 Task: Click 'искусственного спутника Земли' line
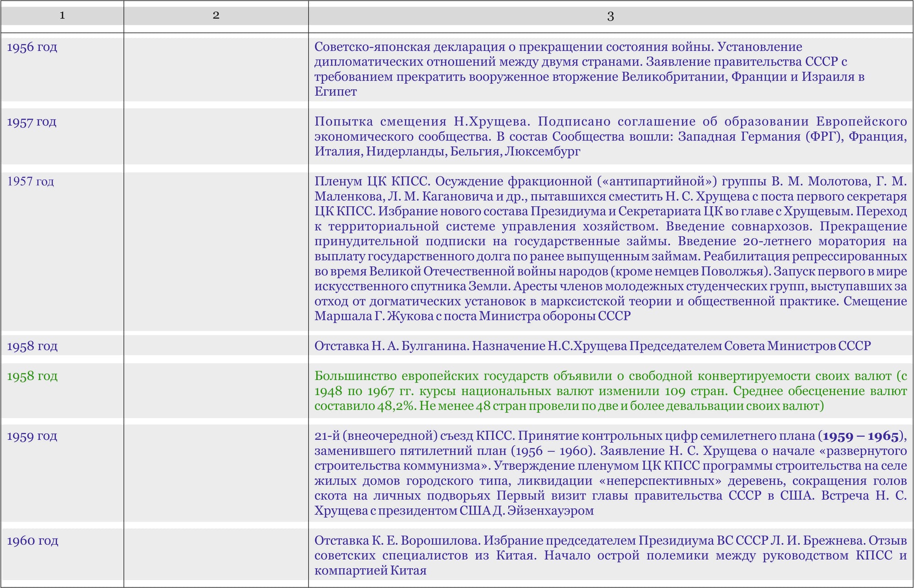[x=610, y=286]
